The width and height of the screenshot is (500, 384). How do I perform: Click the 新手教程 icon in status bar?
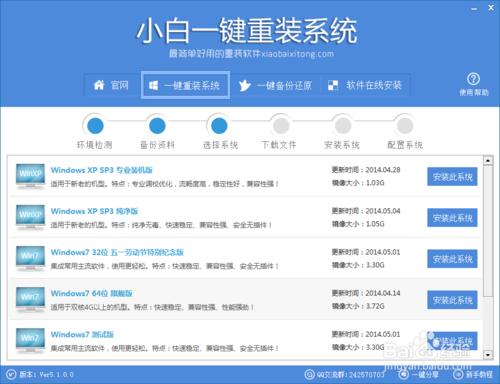tap(458, 374)
